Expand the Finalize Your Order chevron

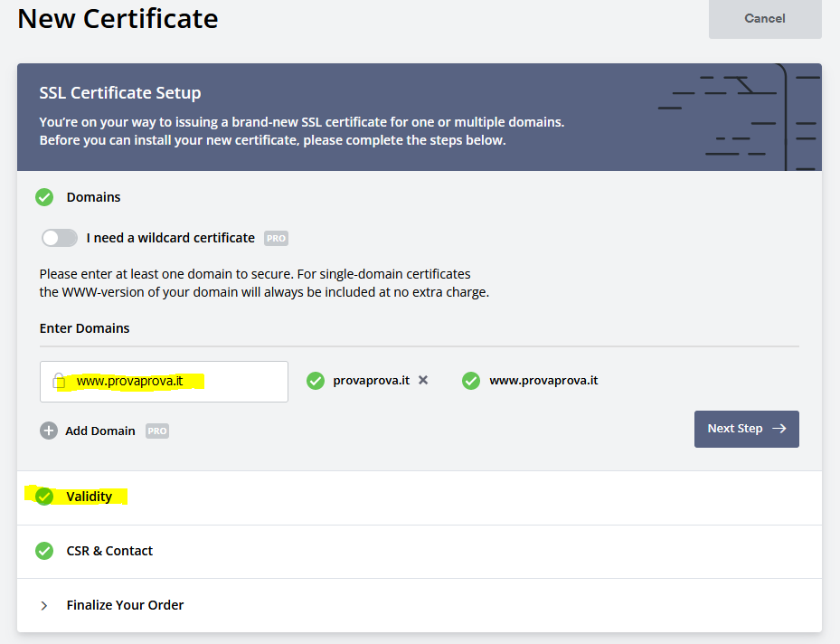(x=44, y=605)
